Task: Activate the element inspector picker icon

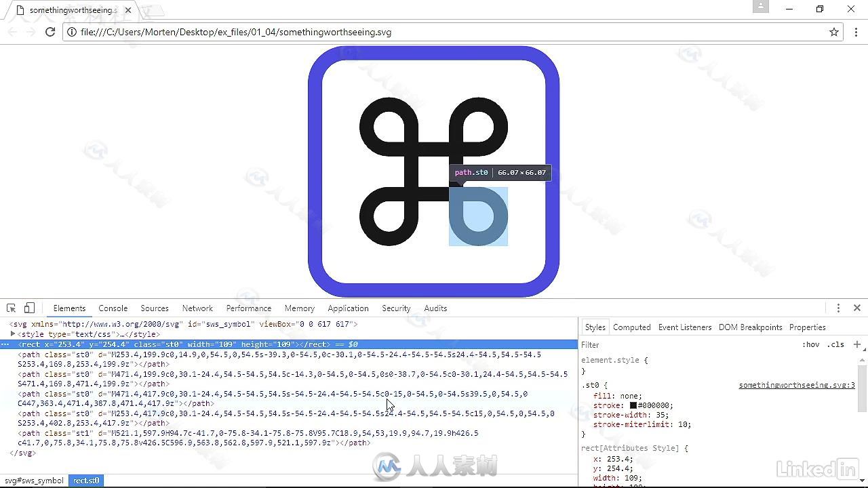Action: coord(11,308)
